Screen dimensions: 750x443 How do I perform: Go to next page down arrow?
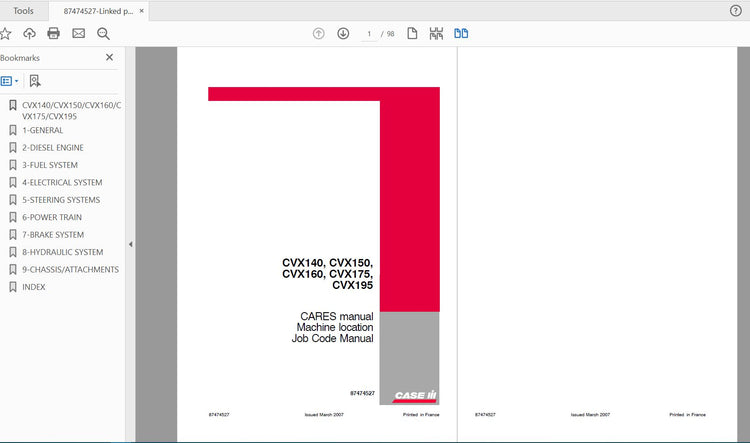(343, 33)
